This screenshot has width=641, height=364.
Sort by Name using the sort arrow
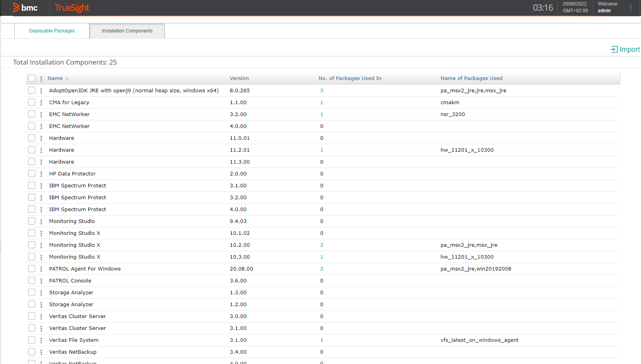[67, 78]
